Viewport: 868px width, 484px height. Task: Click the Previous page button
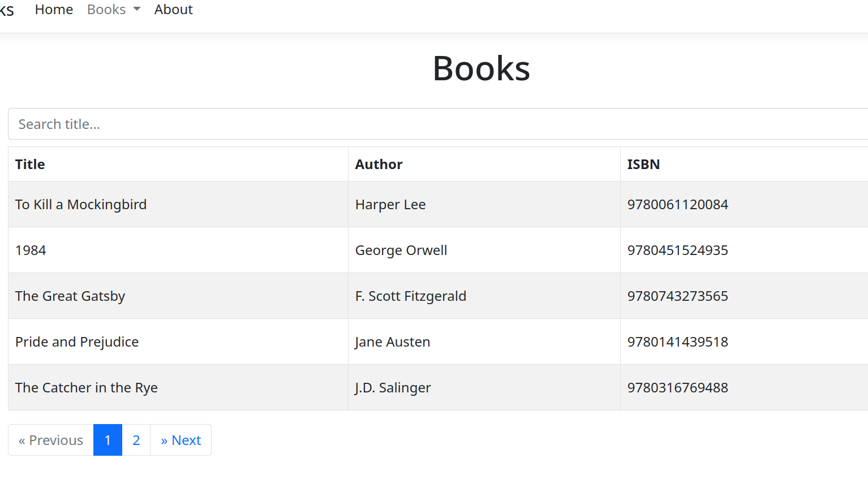[51, 440]
